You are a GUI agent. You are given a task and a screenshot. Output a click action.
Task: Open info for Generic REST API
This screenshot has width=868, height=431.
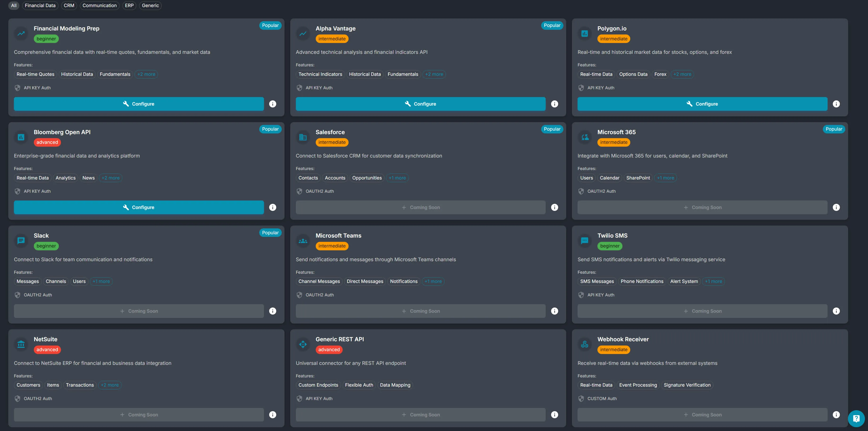tap(554, 415)
